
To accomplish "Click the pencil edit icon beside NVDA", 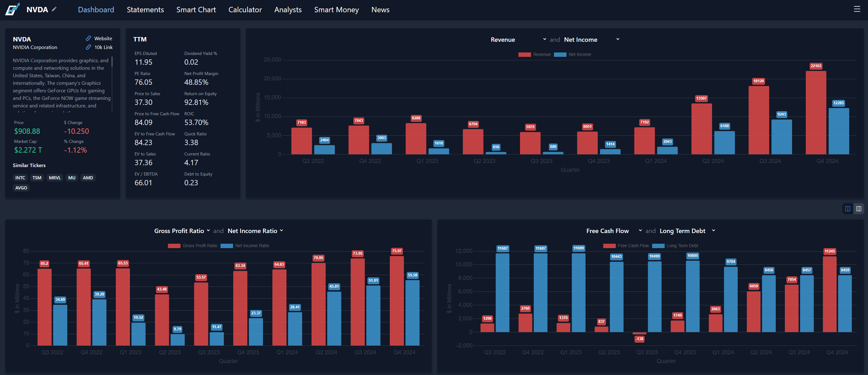I will click(54, 9).
